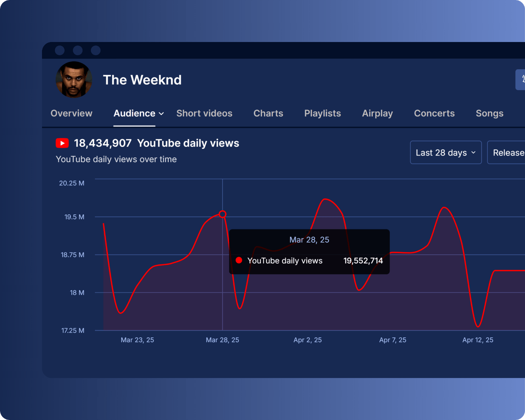Screen dimensions: 525x420
Task: Click the YouTube logo icon
Action: (x=62, y=143)
